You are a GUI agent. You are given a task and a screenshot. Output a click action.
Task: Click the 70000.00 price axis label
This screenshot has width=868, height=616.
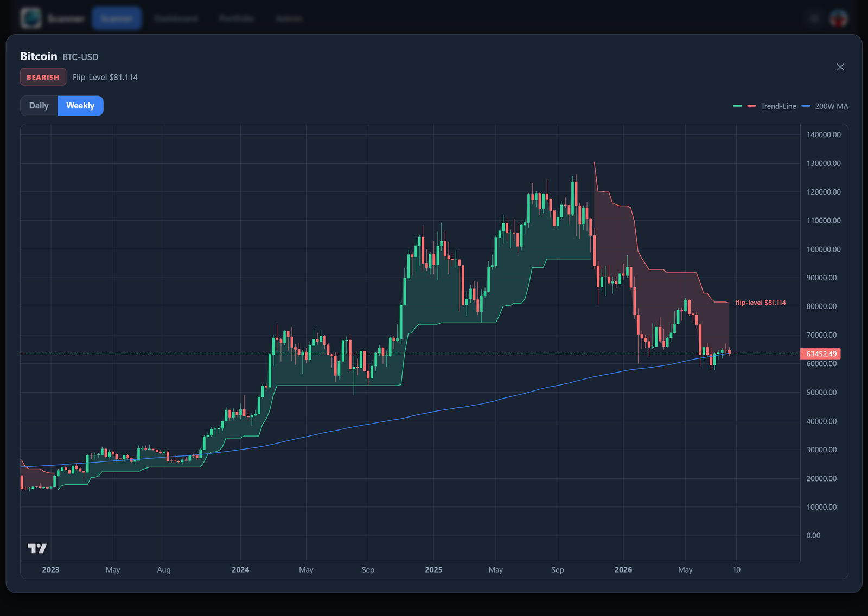821,335
